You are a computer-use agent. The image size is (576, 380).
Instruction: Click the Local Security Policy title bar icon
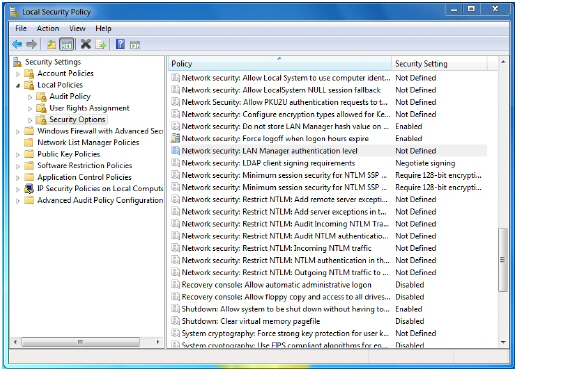pyautogui.click(x=14, y=12)
